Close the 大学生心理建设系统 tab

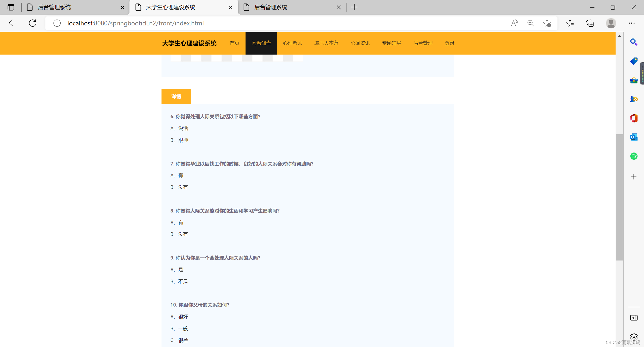pos(230,8)
